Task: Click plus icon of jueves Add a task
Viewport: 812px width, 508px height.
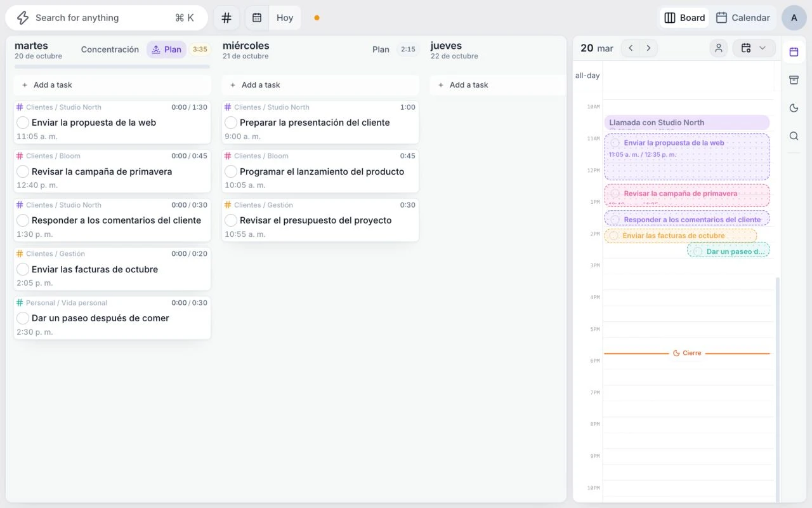Action: point(441,85)
